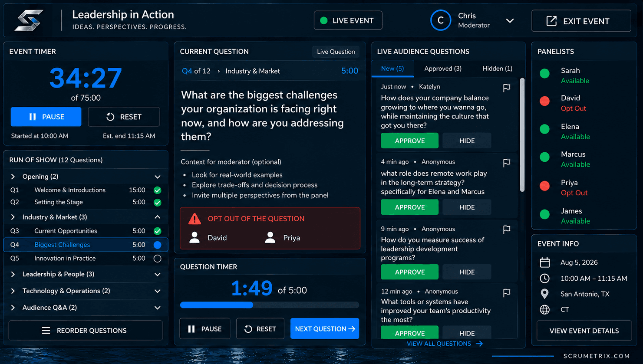Click the Live Event status indicator
Screen dimensions: 643x364
tap(348, 20)
